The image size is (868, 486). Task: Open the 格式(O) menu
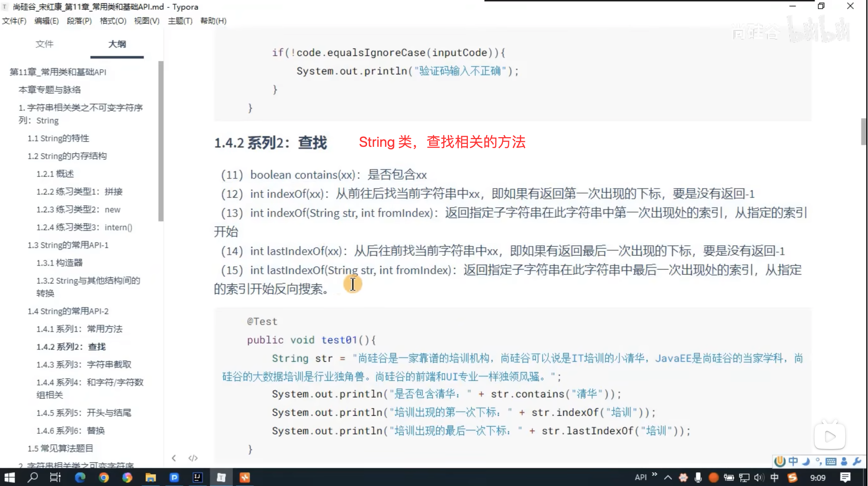coord(113,21)
